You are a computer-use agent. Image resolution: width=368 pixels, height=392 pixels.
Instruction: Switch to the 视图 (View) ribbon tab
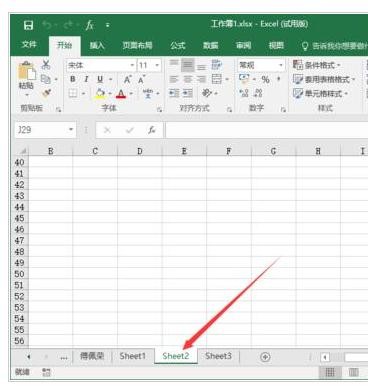[276, 45]
